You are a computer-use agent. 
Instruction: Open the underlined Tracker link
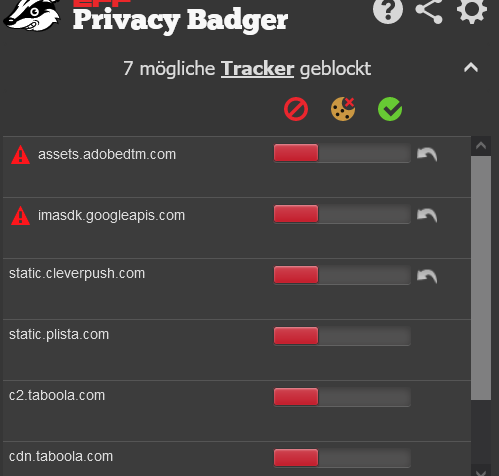click(x=257, y=69)
